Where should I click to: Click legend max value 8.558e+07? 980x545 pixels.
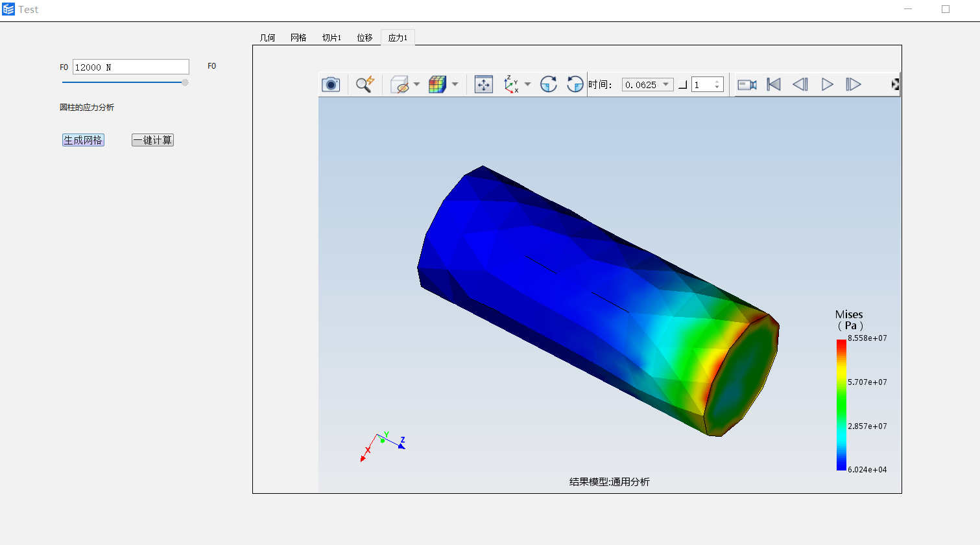(x=867, y=338)
